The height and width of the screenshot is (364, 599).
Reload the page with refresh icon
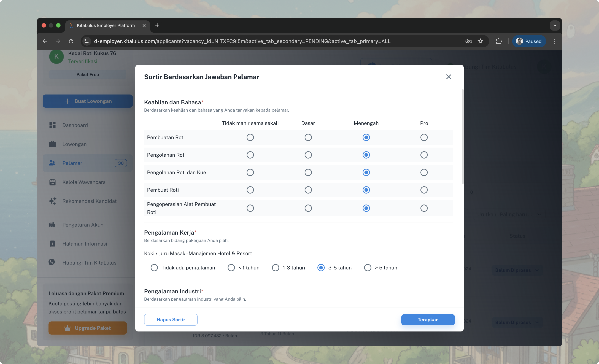click(x=71, y=41)
